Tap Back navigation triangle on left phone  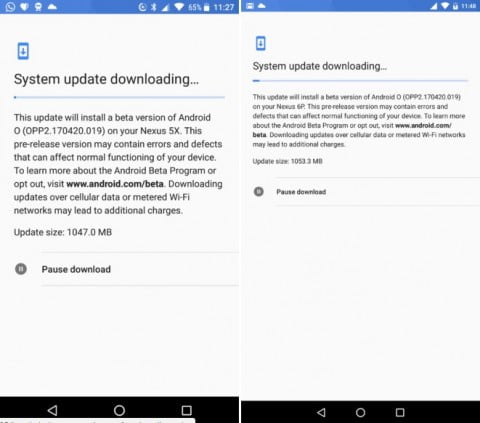click(52, 410)
